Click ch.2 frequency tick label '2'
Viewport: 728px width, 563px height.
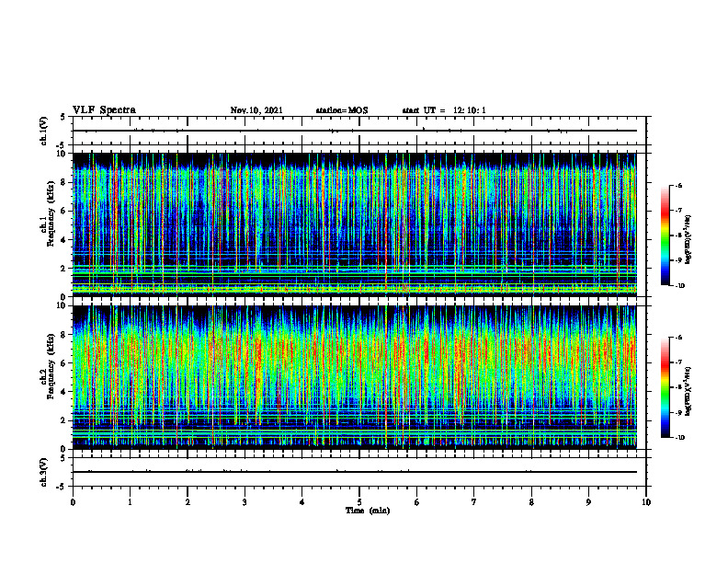(x=64, y=420)
